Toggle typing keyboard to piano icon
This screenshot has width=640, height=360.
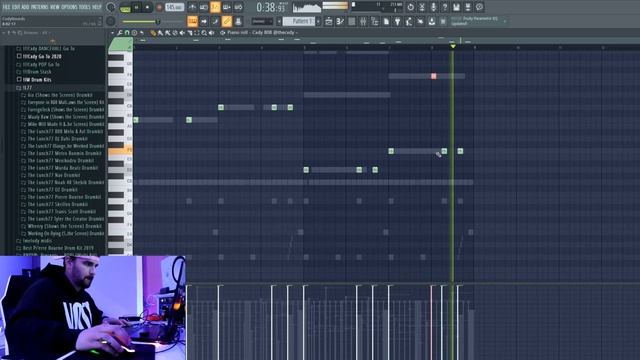coord(192,21)
